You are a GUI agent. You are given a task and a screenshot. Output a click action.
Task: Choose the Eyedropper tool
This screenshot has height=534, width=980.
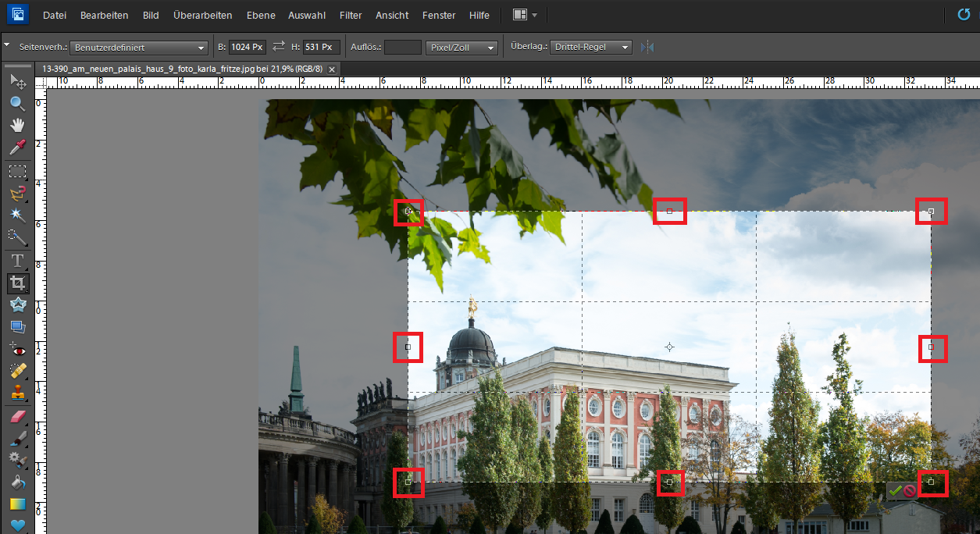[17, 148]
